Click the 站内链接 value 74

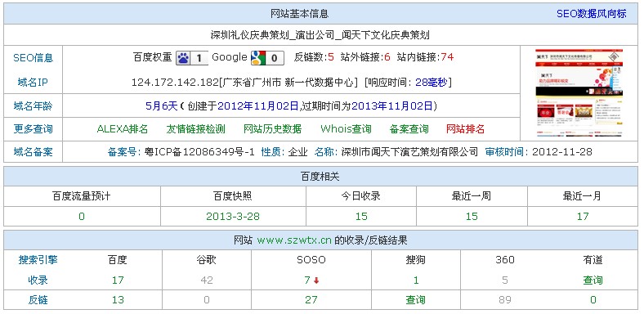coord(447,57)
